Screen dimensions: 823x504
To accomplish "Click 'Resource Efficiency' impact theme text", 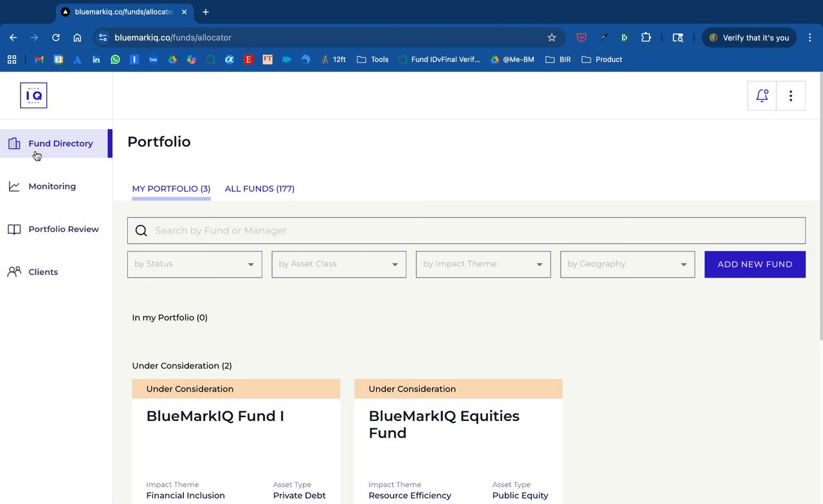I will pyautogui.click(x=410, y=496).
